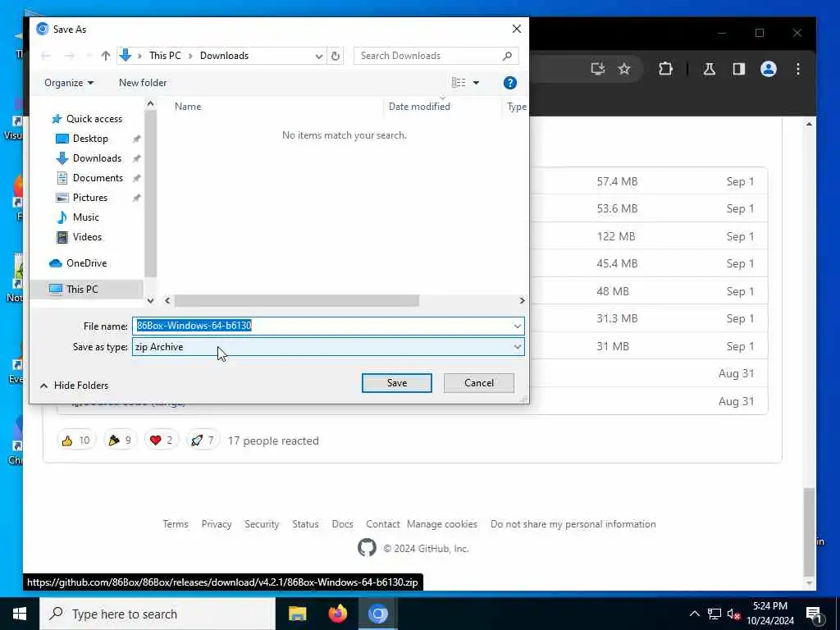840x630 pixels.
Task: Open Pictures in the navigation pane
Action: (x=90, y=198)
